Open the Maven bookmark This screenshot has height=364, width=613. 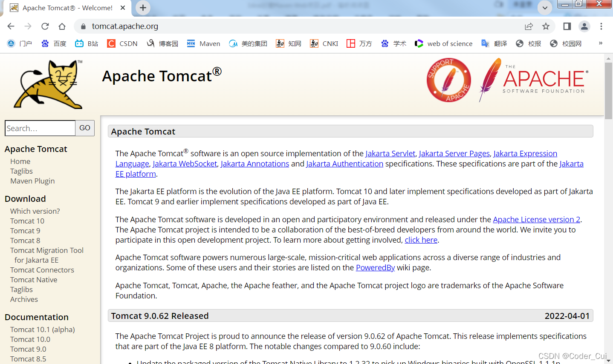pos(204,43)
